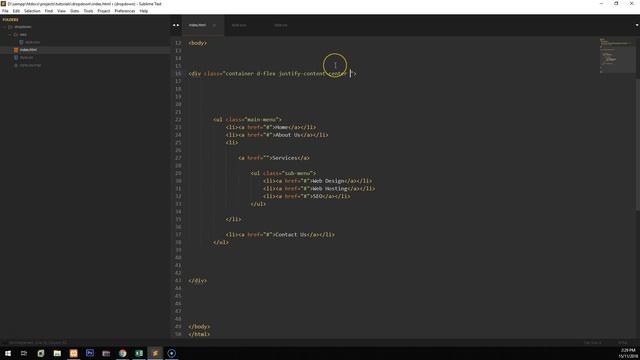Viewport: 640px width, 360px height.
Task: Place cursor on the <body> tag line
Action: tap(198, 43)
